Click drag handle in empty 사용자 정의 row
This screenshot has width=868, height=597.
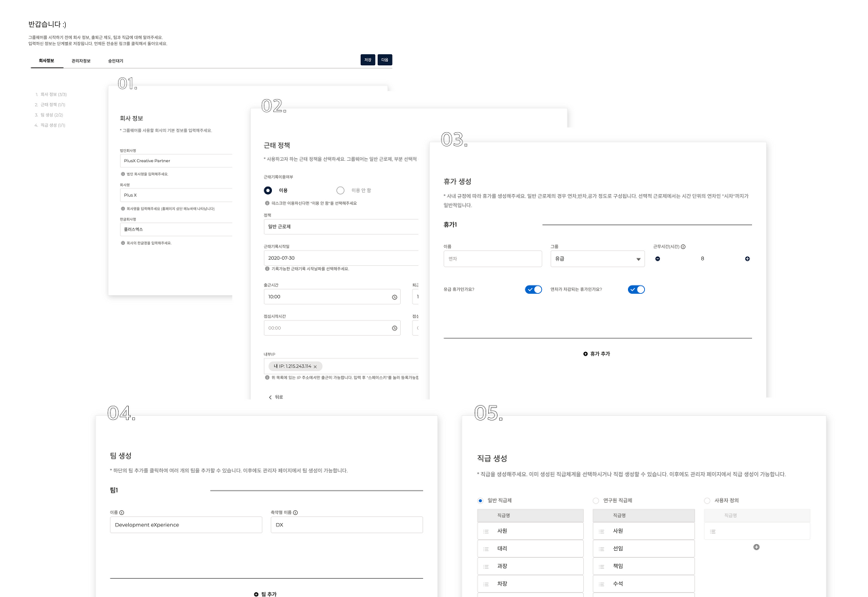pos(713,531)
